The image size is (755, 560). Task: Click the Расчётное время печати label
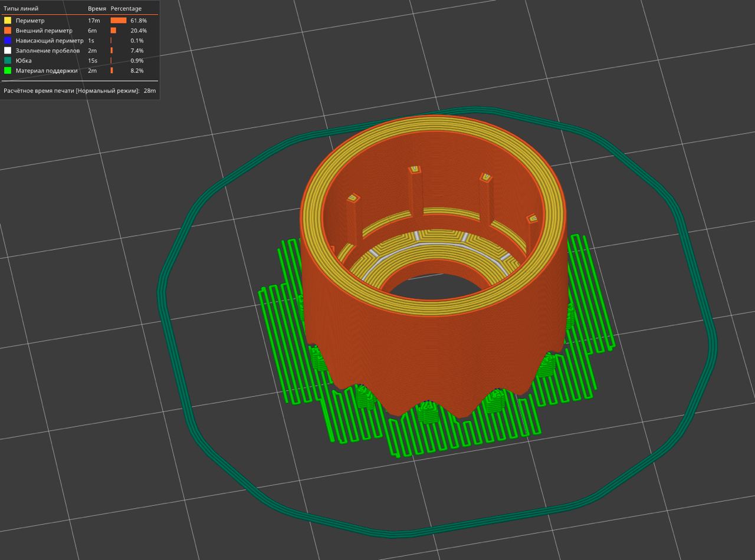tap(71, 91)
